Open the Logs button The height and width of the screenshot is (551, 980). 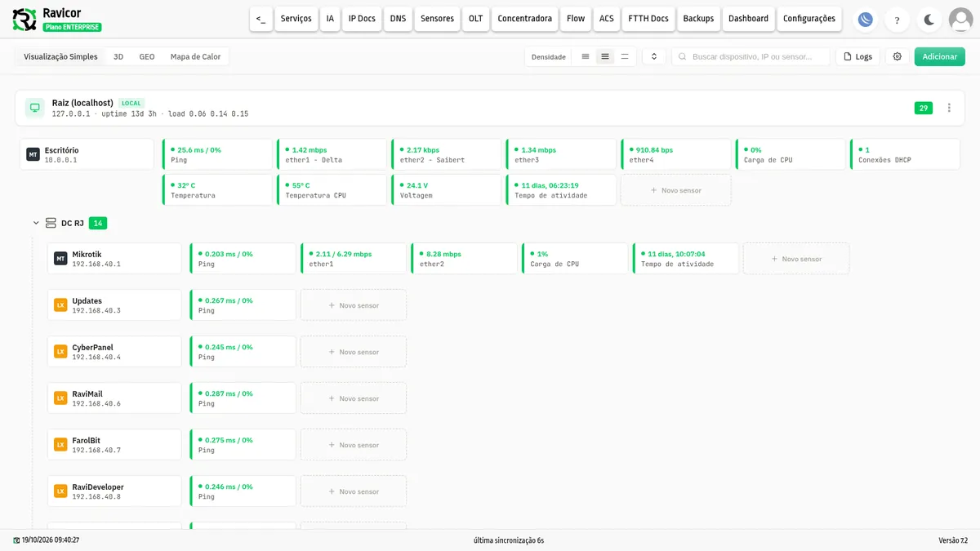(857, 56)
